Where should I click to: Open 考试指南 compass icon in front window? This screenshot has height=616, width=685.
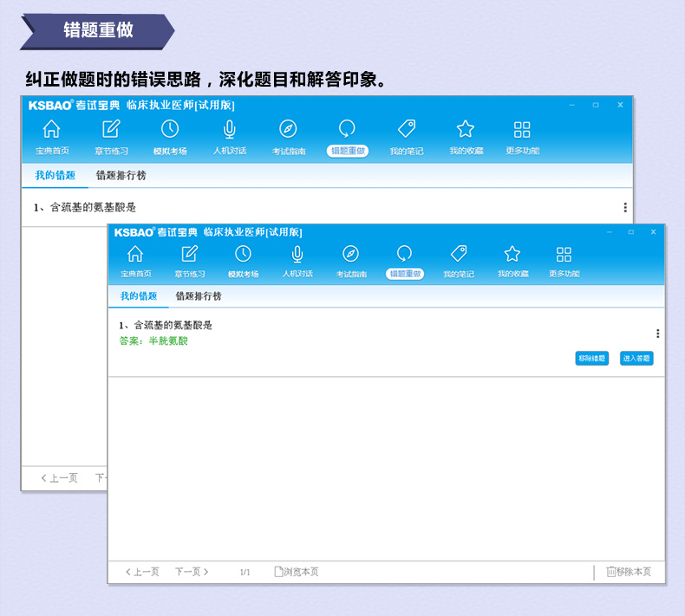tap(350, 254)
